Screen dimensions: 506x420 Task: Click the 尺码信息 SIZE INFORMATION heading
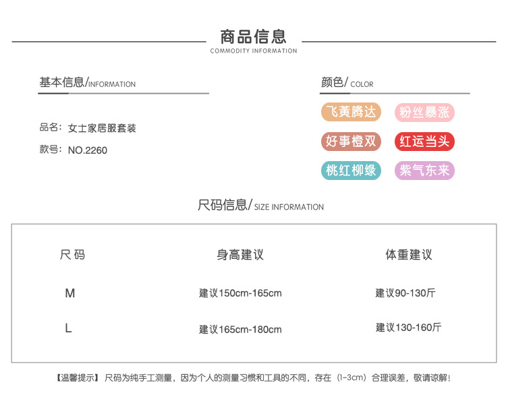tap(260, 205)
